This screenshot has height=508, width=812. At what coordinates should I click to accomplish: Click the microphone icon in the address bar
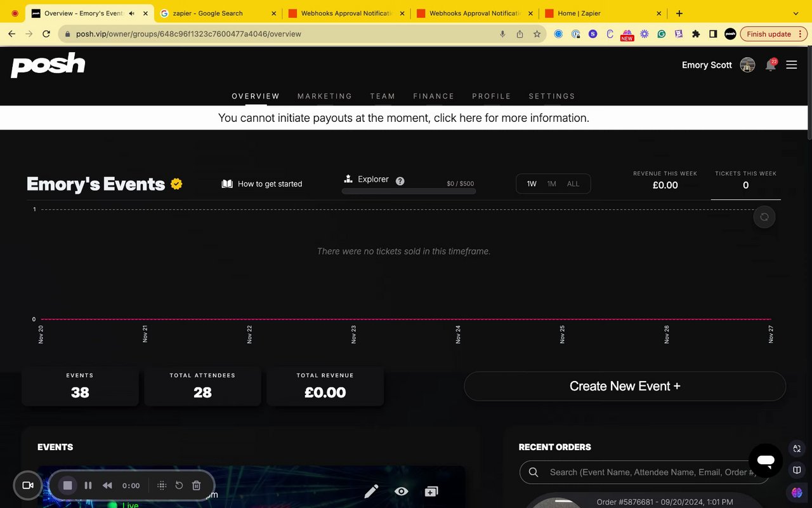(503, 34)
